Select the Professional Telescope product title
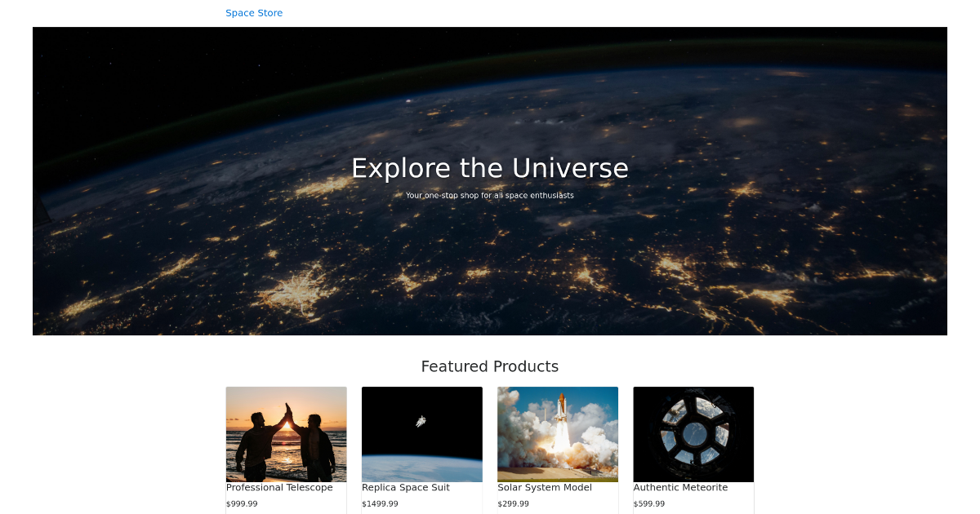This screenshot has width=980, height=514. click(x=279, y=487)
